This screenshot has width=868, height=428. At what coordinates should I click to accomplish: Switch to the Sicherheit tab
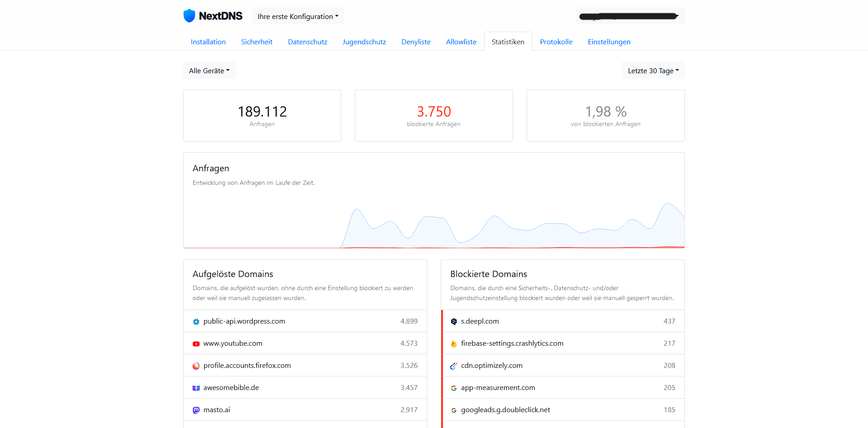(257, 42)
